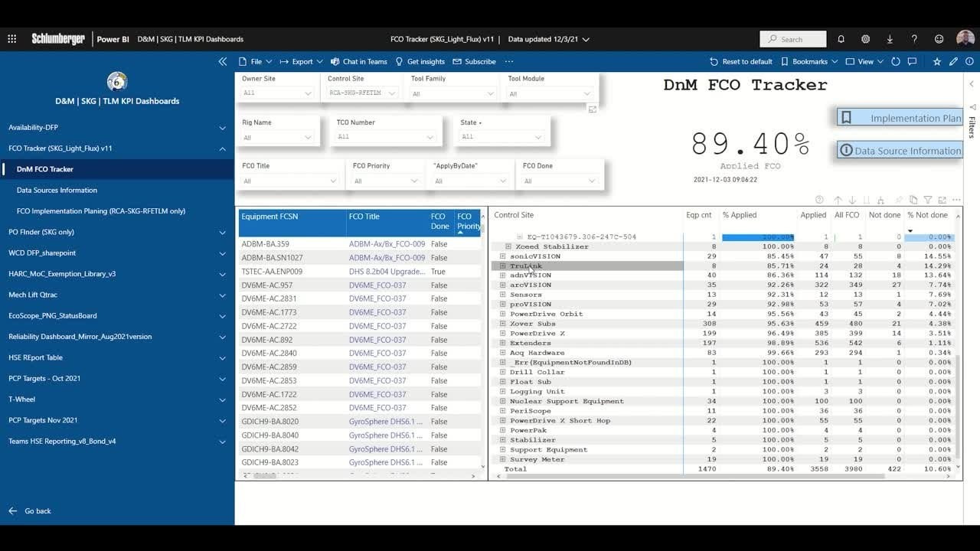Screen dimensions: 980x551
Task: Mark report as favorite with star icon
Action: (x=937, y=61)
